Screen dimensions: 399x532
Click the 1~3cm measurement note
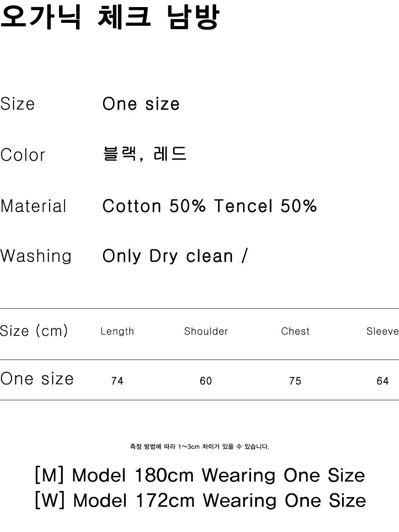(199, 447)
